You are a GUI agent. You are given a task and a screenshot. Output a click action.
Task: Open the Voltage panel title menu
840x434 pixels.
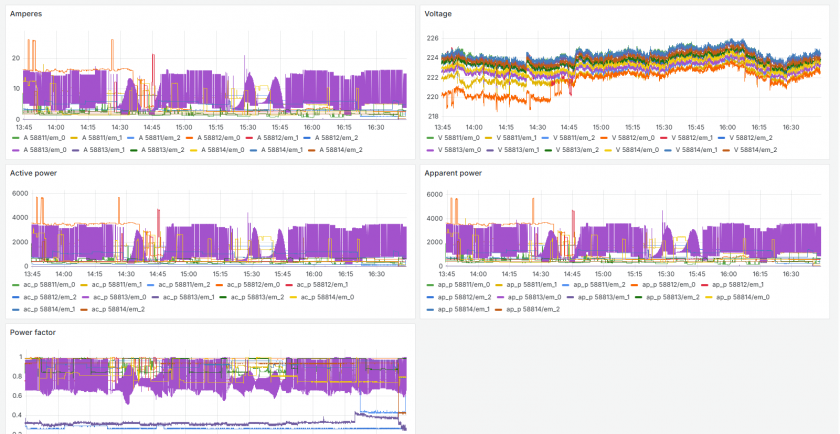tap(438, 13)
